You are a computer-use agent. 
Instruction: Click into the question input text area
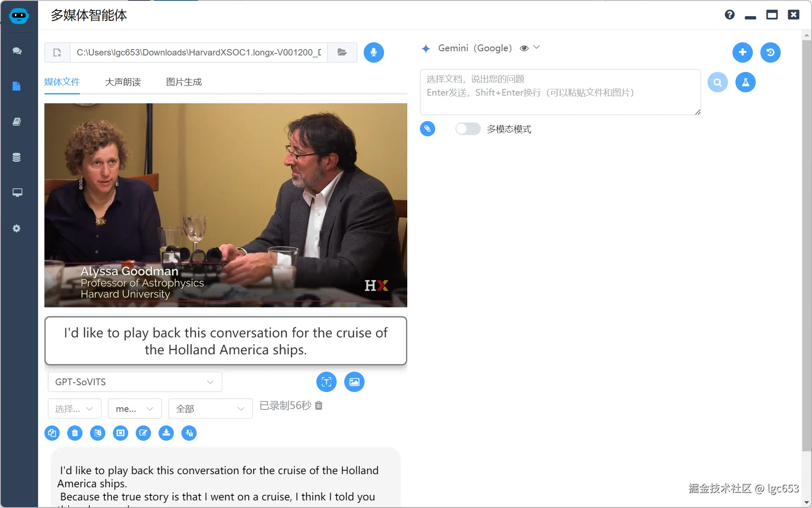560,92
